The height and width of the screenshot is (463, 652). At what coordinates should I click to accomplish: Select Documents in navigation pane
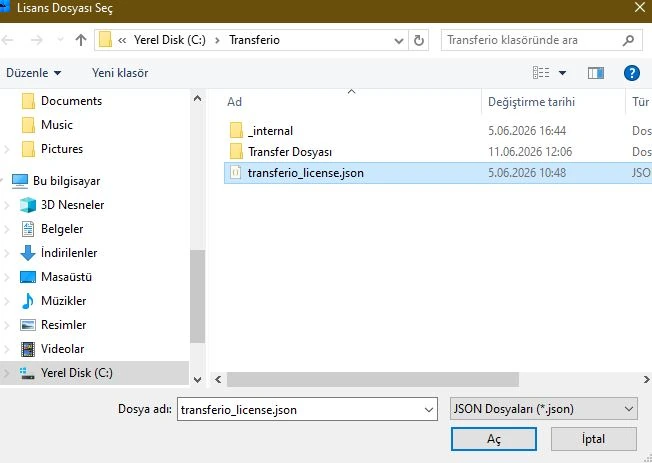71,101
